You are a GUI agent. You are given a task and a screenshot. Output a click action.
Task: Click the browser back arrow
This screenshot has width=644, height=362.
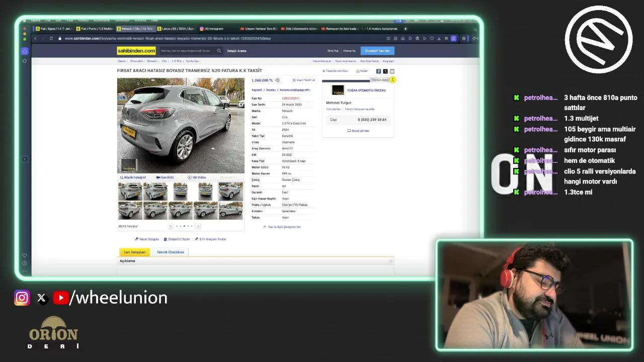tap(35, 39)
